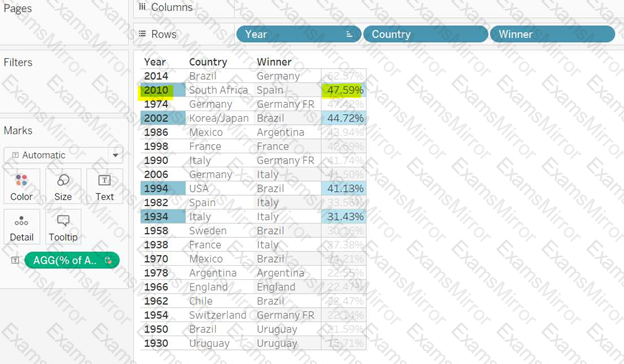Click the 41.13% cell for 1994

point(344,189)
